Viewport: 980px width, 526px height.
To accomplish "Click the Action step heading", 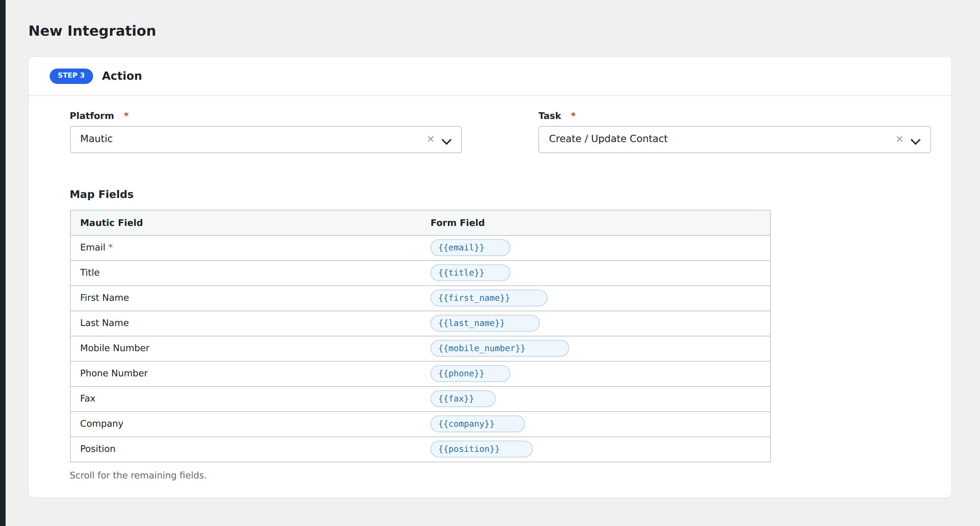I will click(122, 76).
